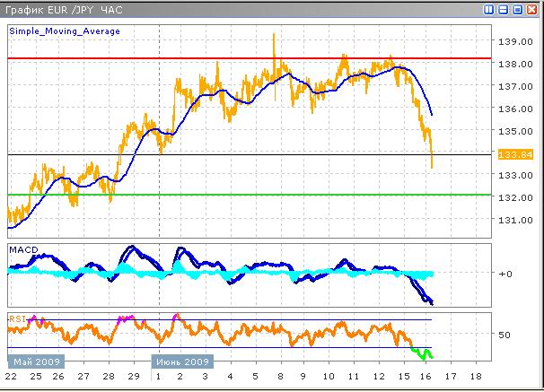The width and height of the screenshot is (544, 392).
Task: Click the MACD '+0' axis label
Action: click(505, 274)
